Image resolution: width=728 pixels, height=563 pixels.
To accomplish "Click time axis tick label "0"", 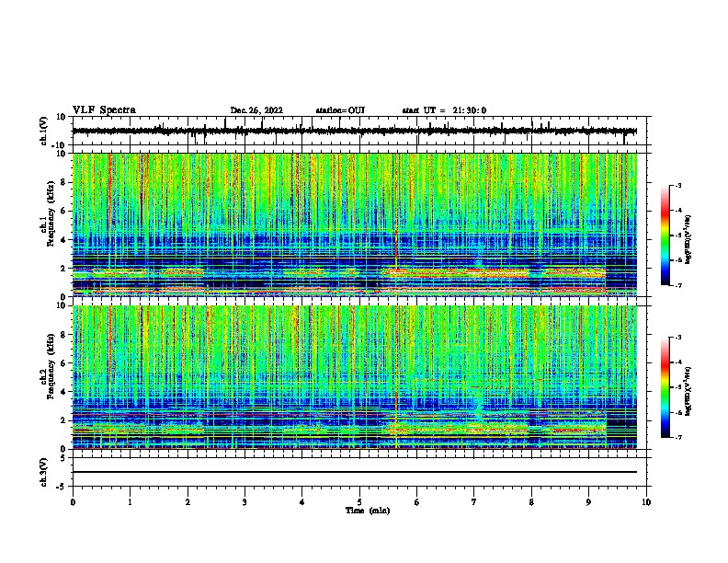I will pos(73,502).
